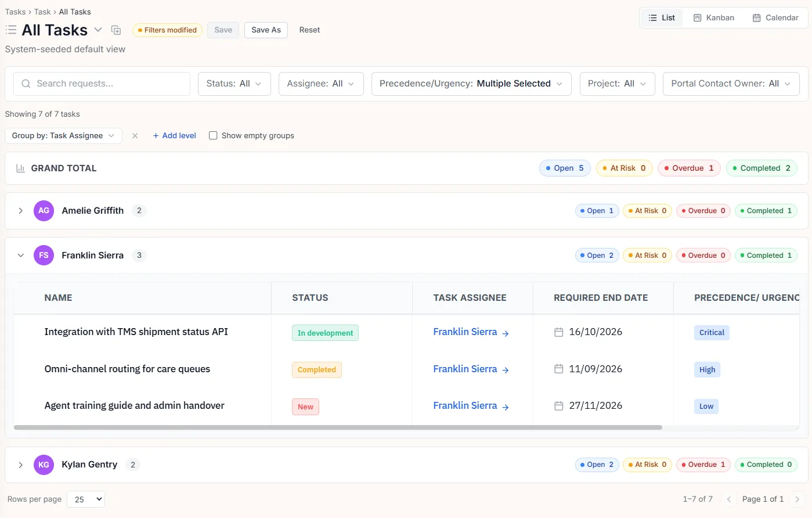Click the FS avatar for Franklin Sierra
The width and height of the screenshot is (812, 518).
[x=44, y=256]
